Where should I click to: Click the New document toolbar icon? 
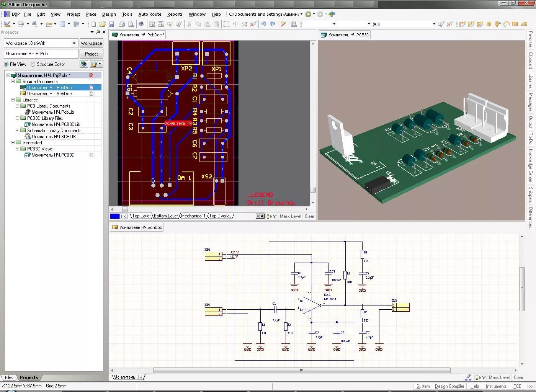[93, 24]
